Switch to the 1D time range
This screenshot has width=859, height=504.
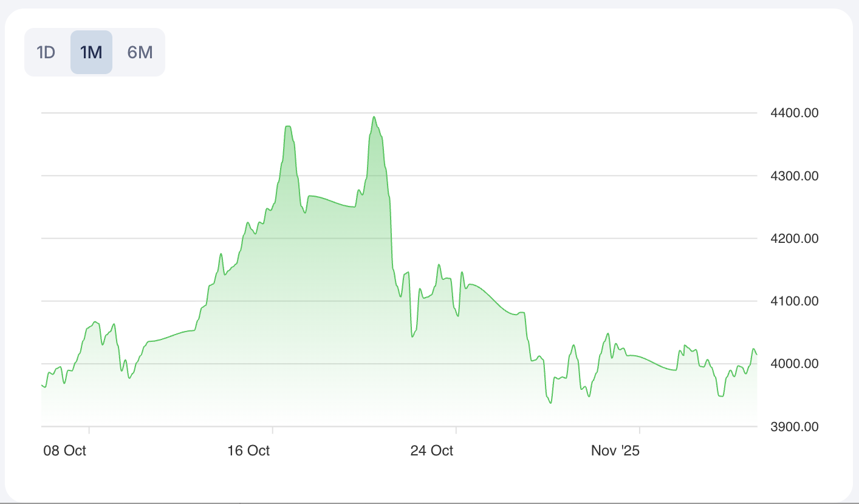point(46,52)
